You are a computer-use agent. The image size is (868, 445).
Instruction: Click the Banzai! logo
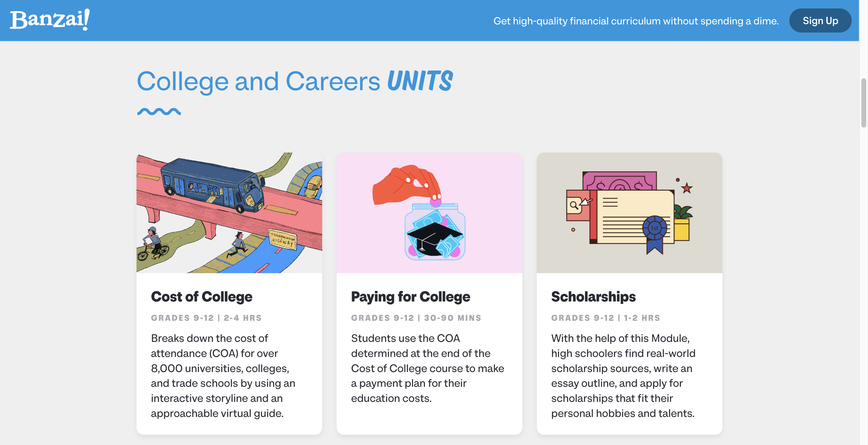50,20
